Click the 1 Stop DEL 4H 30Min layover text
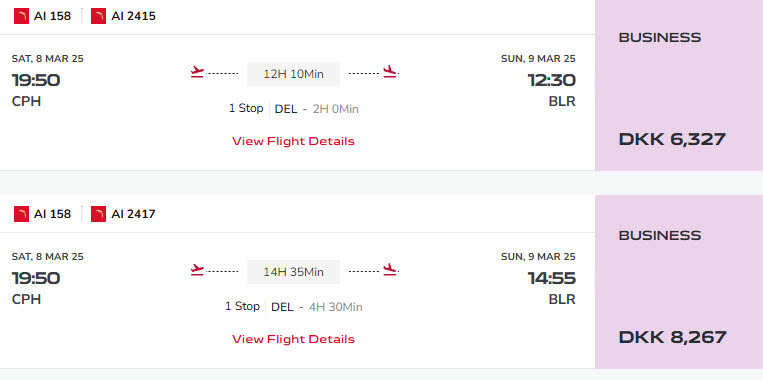Screen dimensions: 763x380 coord(294,307)
